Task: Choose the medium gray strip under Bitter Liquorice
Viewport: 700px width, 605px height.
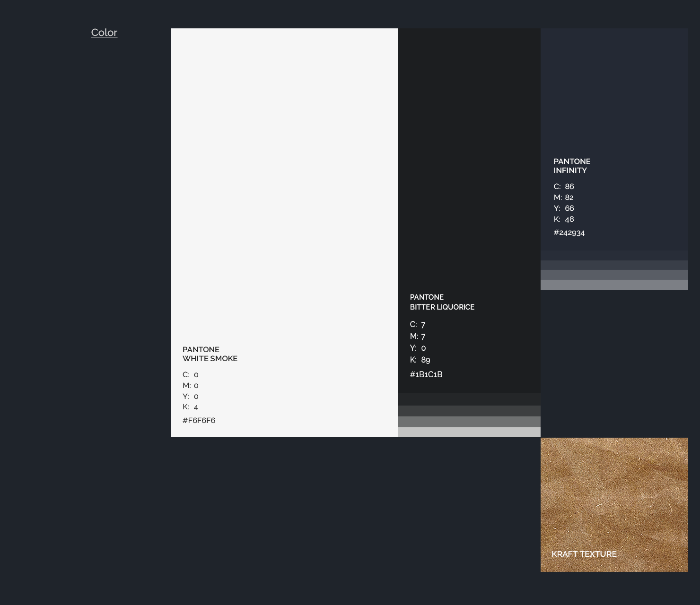Action: click(x=469, y=422)
